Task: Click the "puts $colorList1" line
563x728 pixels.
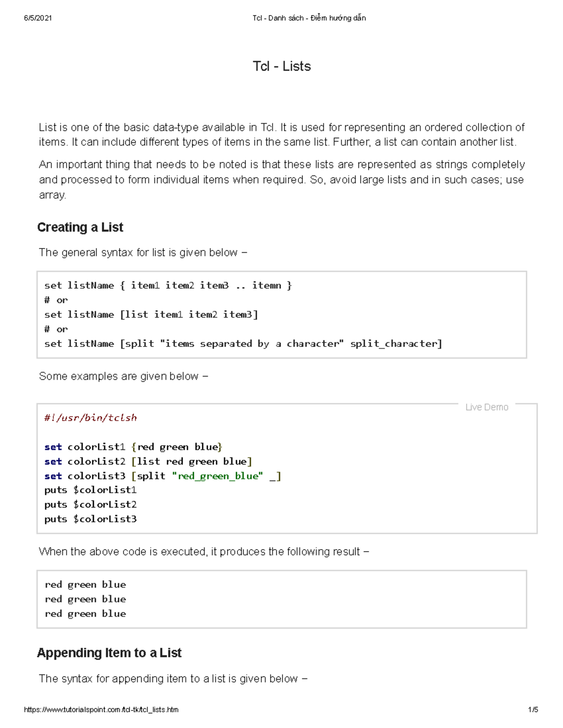Action: point(91,490)
